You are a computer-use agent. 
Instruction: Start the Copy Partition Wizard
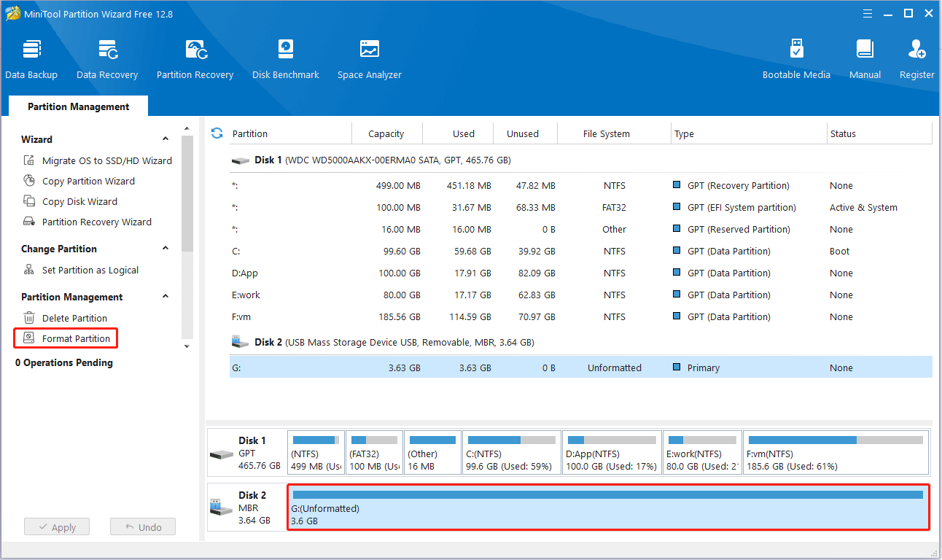click(x=79, y=181)
